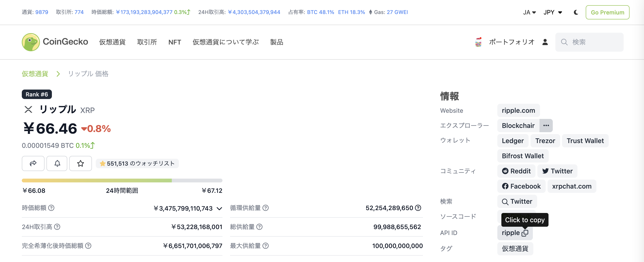Viewport: 644px width, 262px height.
Task: Open the JPY currency dropdown
Action: [x=553, y=12]
